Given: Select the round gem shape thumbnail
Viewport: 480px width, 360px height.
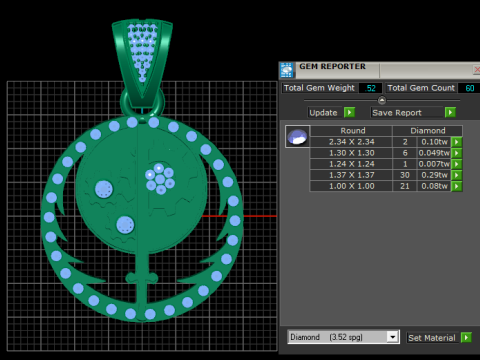Looking at the screenshot, I should tap(297, 136).
